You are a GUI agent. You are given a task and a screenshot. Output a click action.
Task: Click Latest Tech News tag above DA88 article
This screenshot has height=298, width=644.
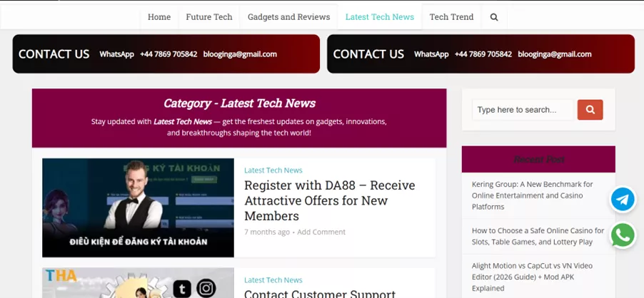273,170
